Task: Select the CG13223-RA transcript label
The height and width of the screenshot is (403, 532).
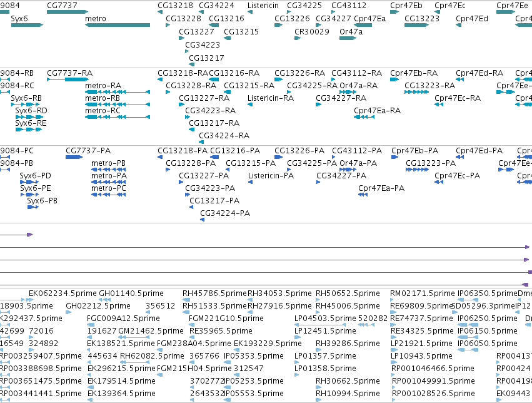Action: click(429, 86)
